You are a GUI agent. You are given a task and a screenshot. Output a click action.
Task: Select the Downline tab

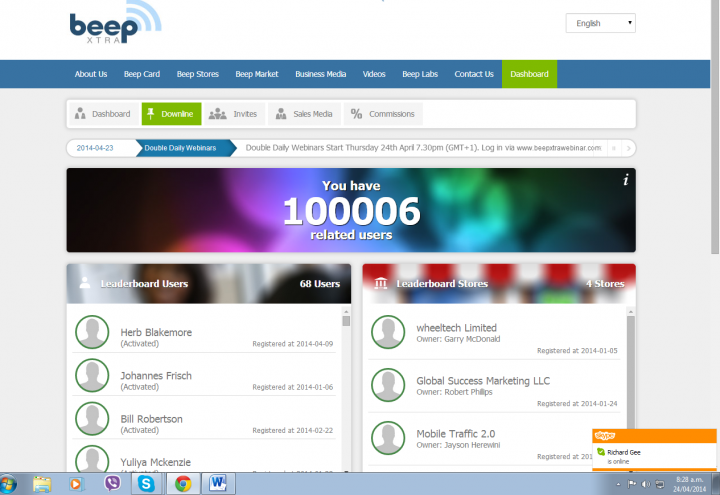[171, 114]
